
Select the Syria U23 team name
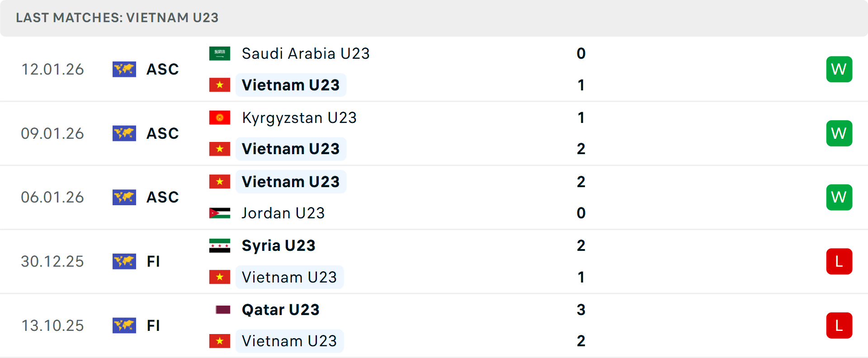(278, 246)
